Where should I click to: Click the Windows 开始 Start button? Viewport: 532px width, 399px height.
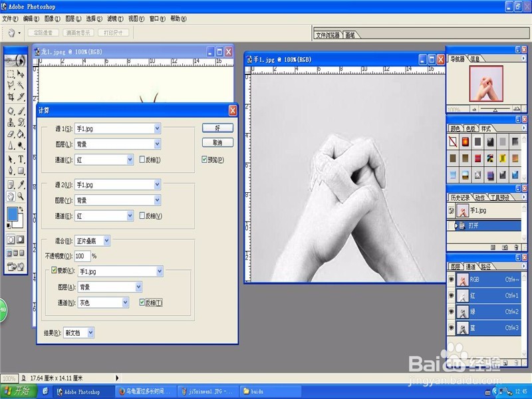click(x=18, y=391)
